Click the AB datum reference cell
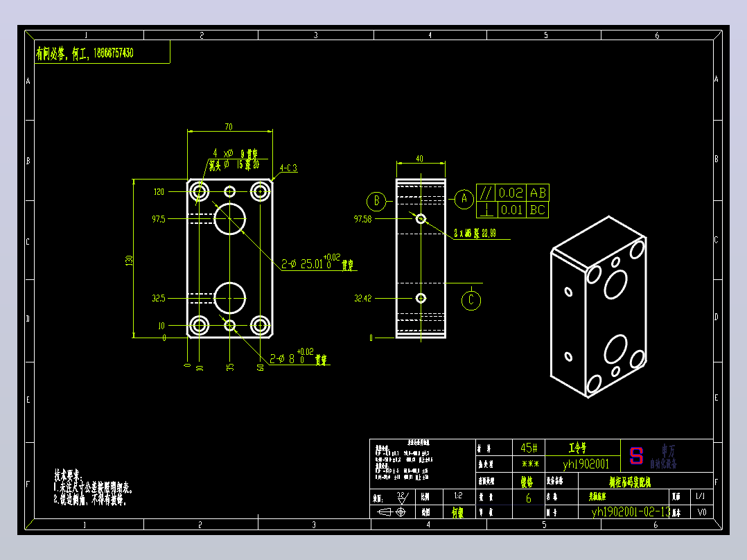 click(x=538, y=193)
